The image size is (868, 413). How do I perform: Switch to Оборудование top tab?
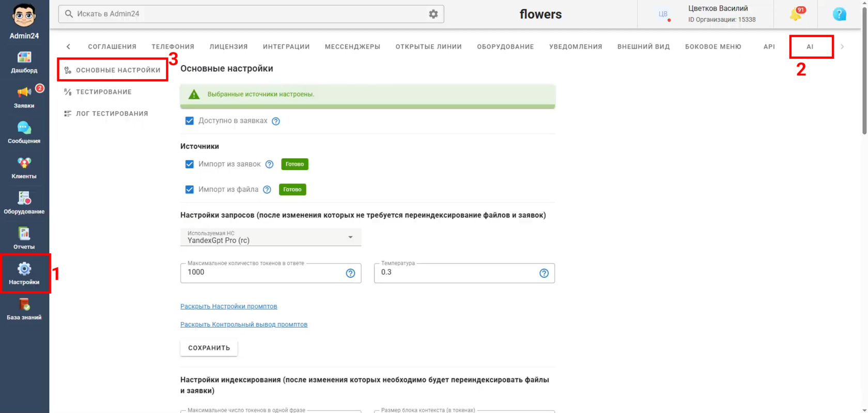[x=505, y=47]
